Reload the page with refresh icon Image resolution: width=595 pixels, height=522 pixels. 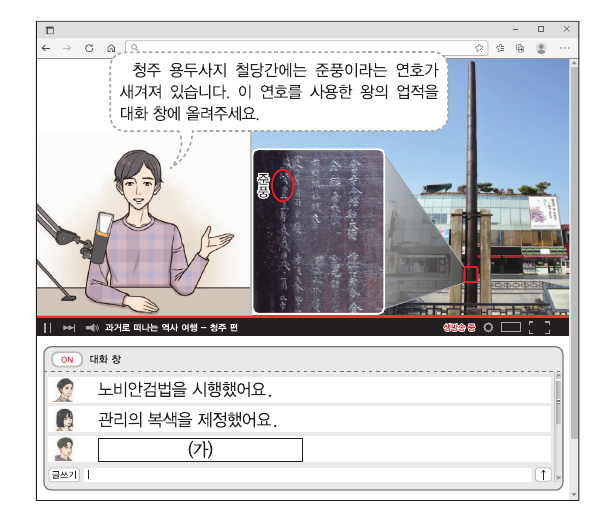tap(89, 48)
